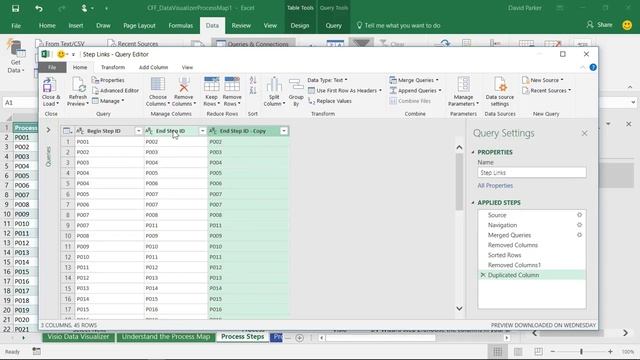Open the Manage dropdown in Query group
The image size is (640, 360).
pos(108,101)
